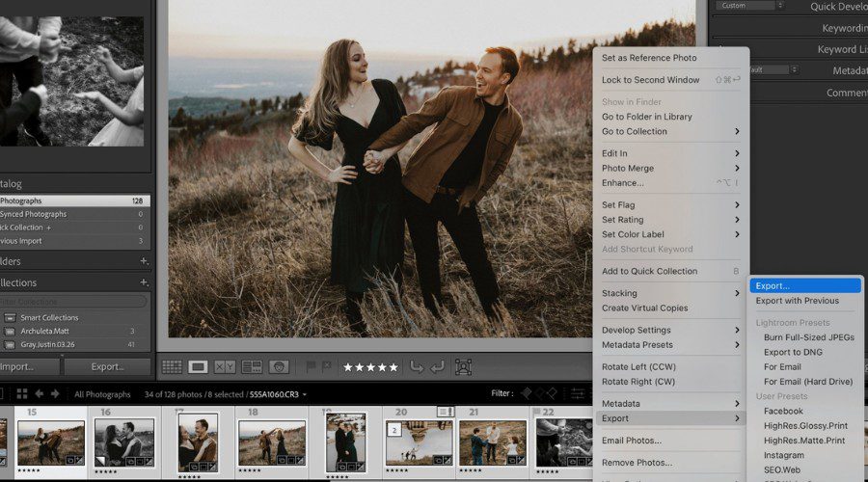
Task: Click flag marker on thumbnail 22
Action: click(536, 413)
